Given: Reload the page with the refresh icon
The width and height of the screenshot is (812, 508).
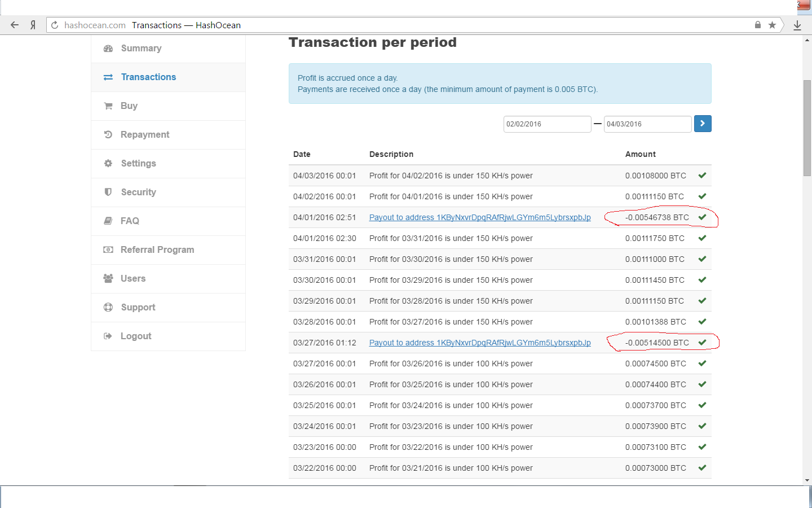Looking at the screenshot, I should coord(55,25).
